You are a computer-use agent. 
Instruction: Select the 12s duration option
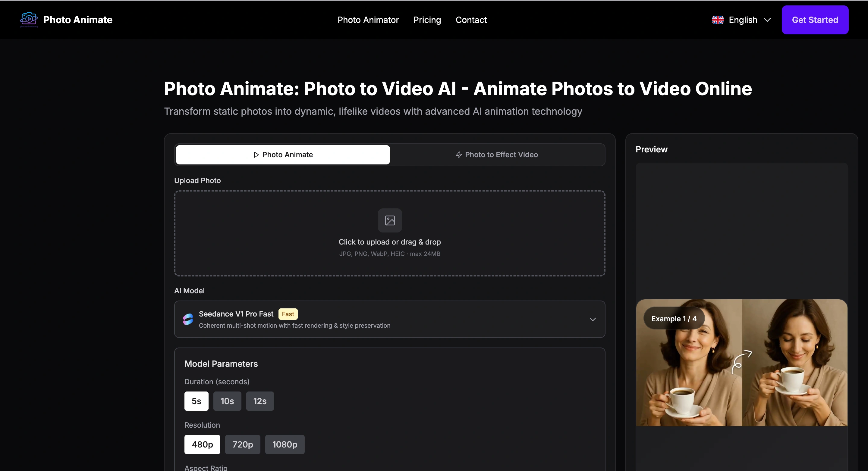click(x=259, y=401)
